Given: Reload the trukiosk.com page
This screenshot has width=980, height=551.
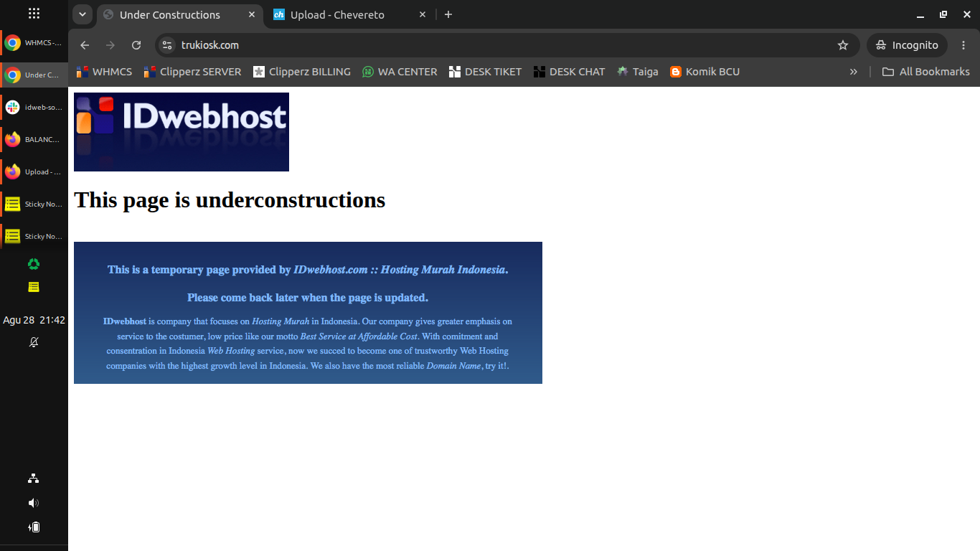Looking at the screenshot, I should pyautogui.click(x=136, y=45).
